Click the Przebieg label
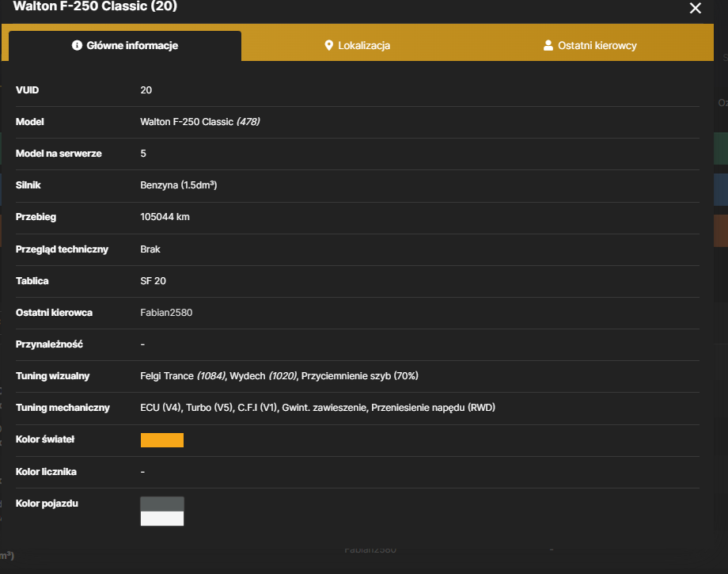 (36, 217)
